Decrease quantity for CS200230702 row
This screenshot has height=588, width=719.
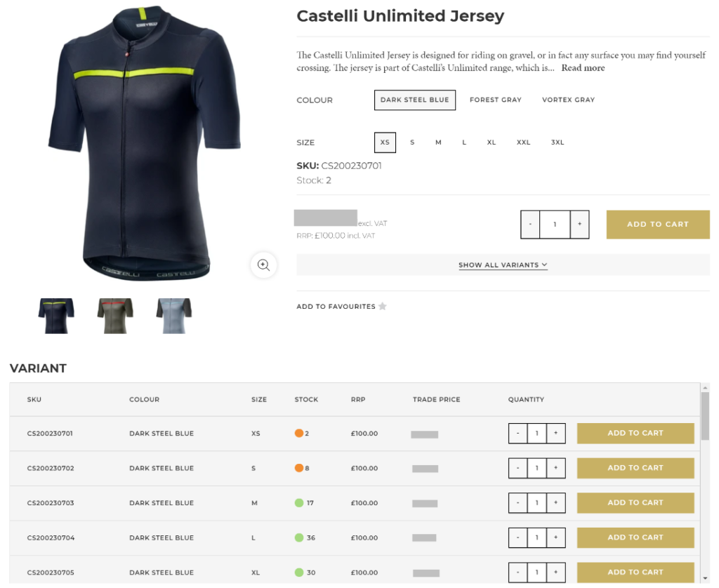[x=517, y=468]
